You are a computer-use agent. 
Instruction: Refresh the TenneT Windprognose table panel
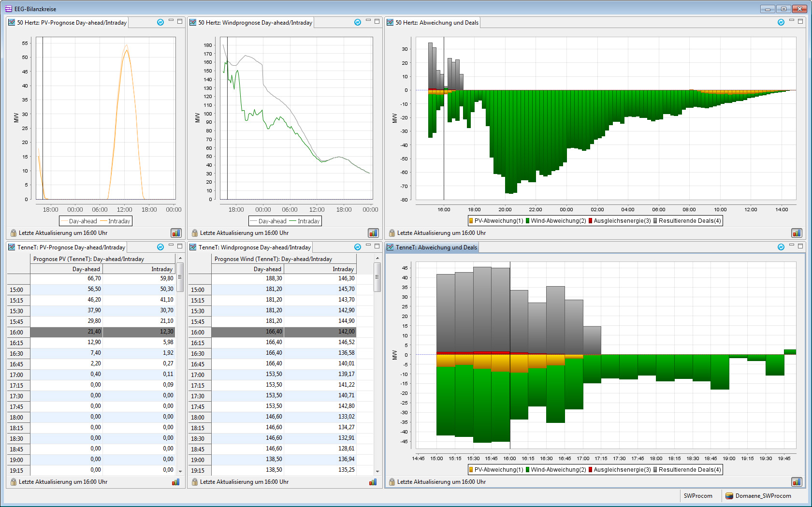[x=358, y=247]
